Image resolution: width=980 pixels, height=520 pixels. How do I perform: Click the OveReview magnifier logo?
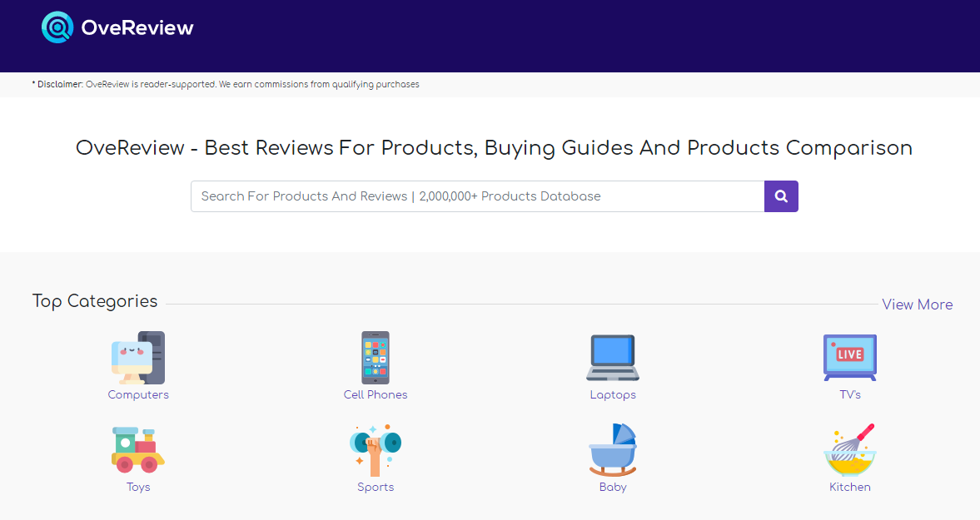click(57, 27)
